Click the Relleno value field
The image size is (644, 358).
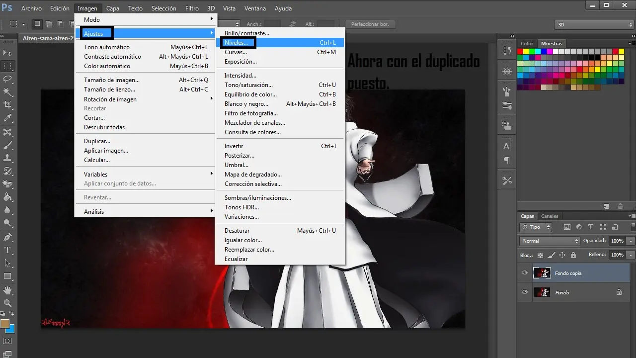[x=617, y=255]
